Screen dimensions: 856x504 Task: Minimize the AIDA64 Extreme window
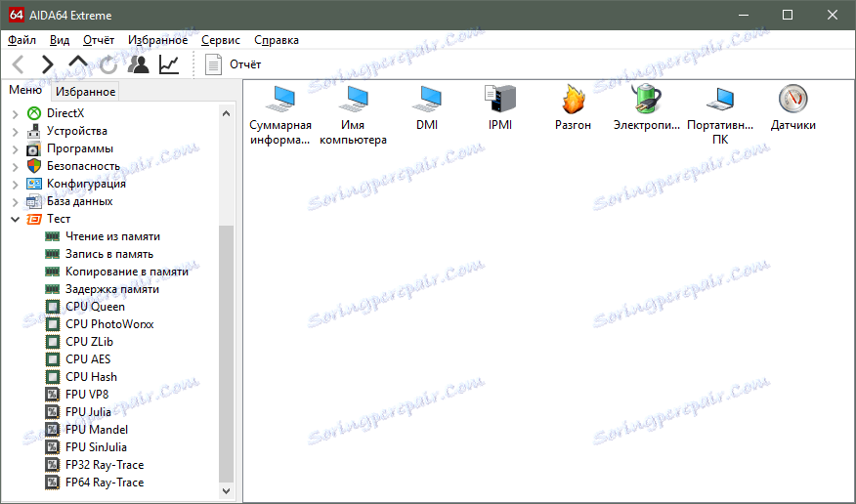pos(744,15)
